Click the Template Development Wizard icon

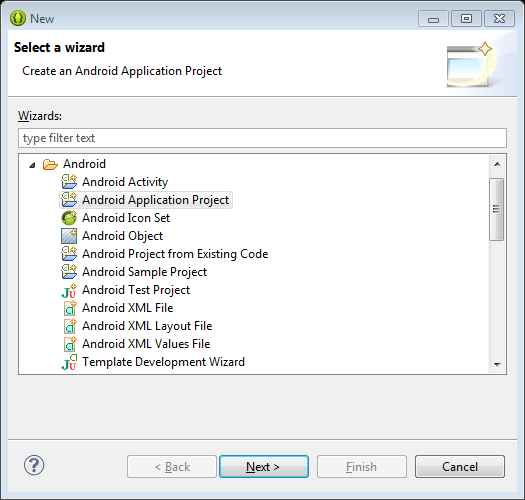69,362
